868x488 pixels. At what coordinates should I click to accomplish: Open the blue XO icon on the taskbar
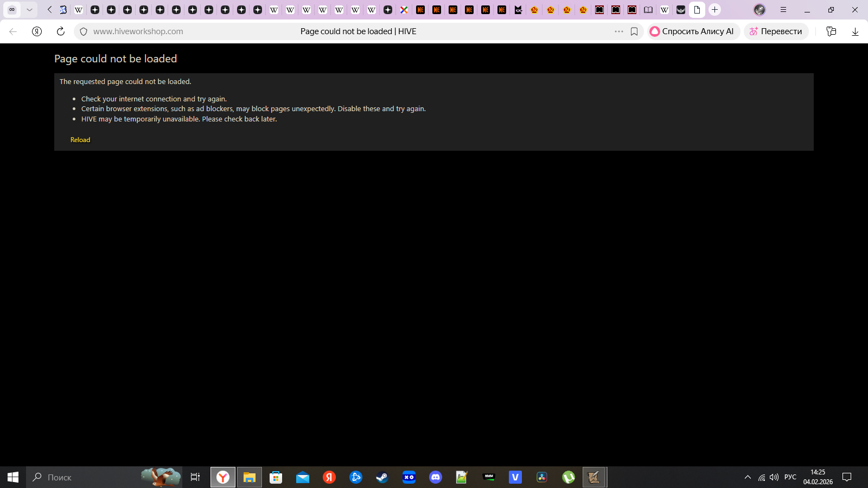409,477
